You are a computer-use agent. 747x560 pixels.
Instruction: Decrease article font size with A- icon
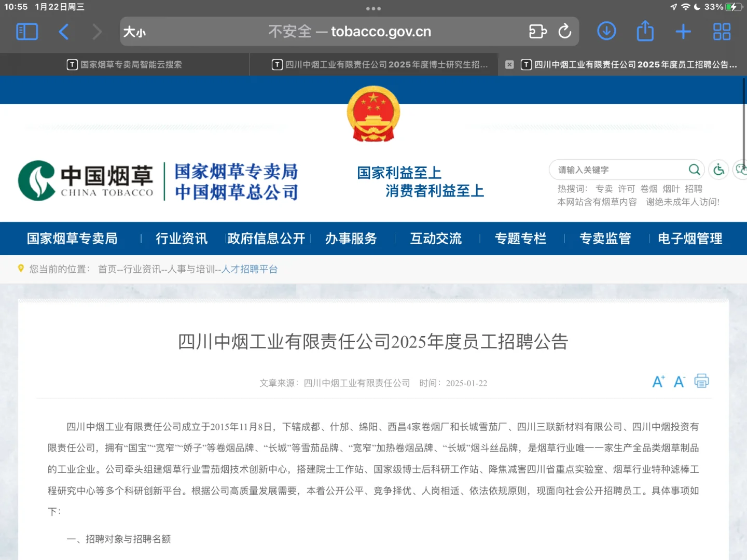pos(679,382)
